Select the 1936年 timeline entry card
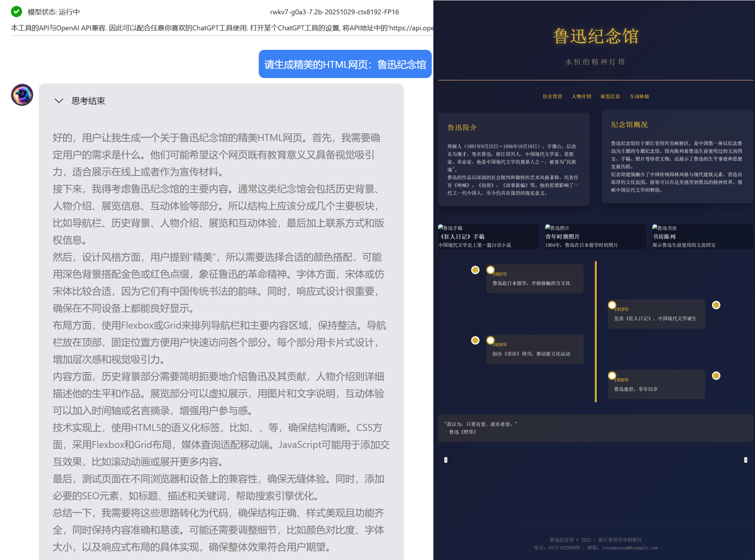The image size is (755, 560). coord(656,385)
